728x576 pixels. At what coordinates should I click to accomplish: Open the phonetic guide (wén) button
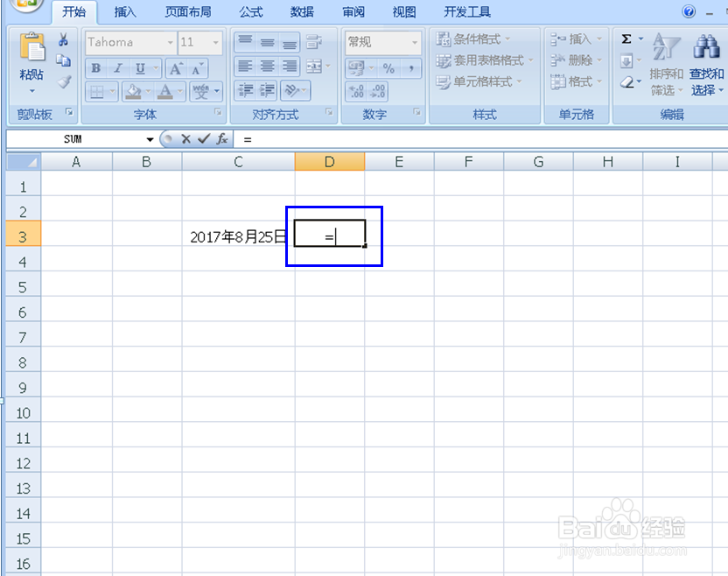[201, 92]
